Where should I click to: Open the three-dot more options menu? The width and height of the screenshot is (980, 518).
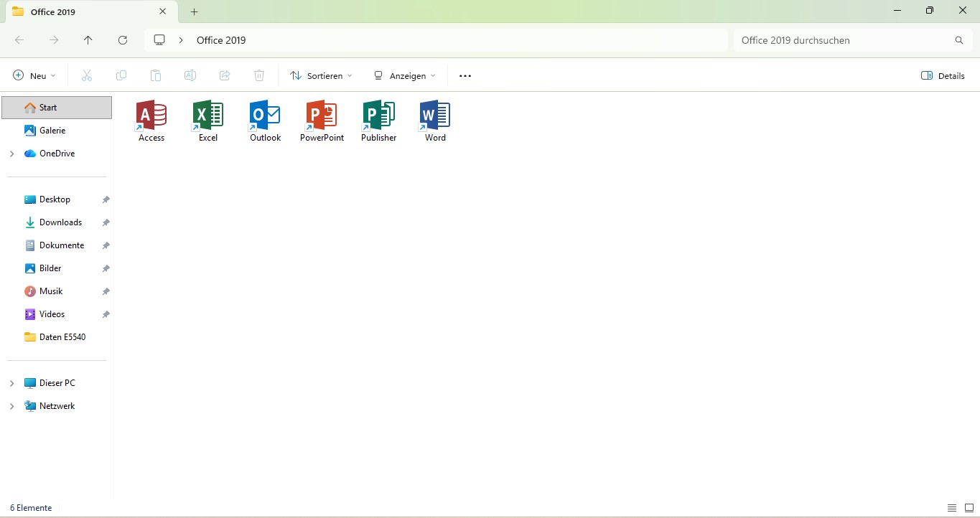465,75
